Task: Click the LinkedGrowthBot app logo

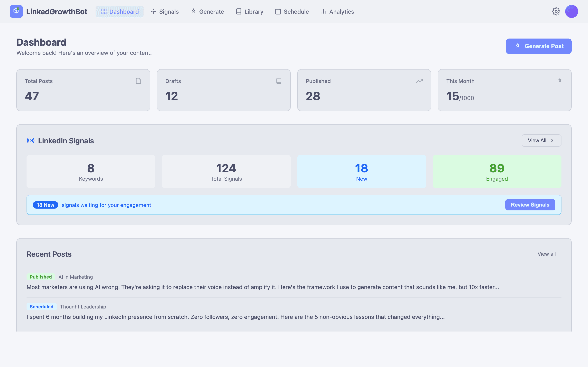Action: click(x=16, y=11)
